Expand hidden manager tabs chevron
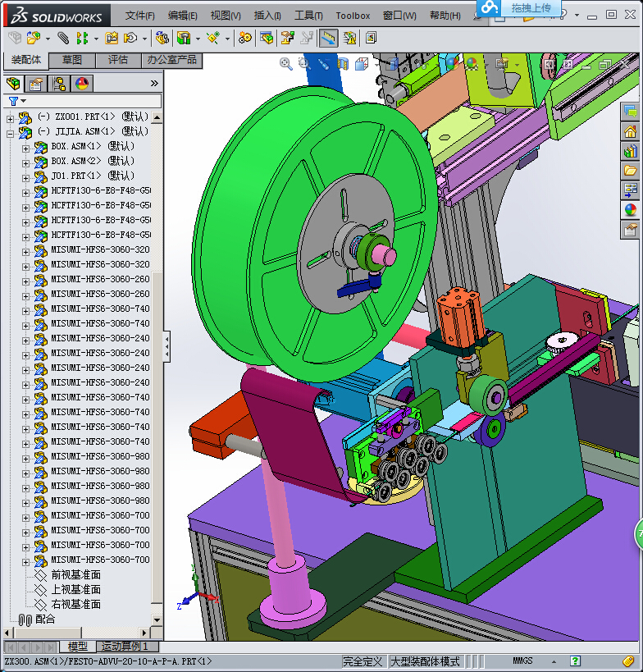The height and width of the screenshot is (672, 643). pos(155,84)
